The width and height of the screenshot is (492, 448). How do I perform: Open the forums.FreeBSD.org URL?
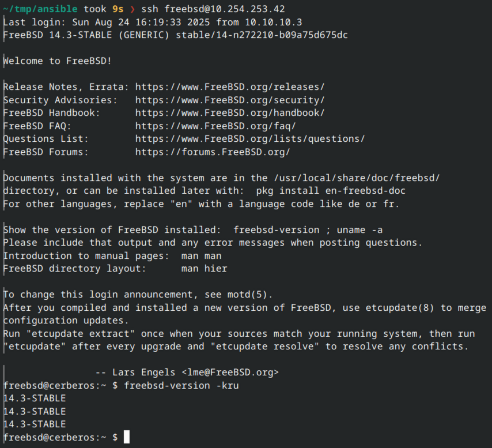[213, 152]
